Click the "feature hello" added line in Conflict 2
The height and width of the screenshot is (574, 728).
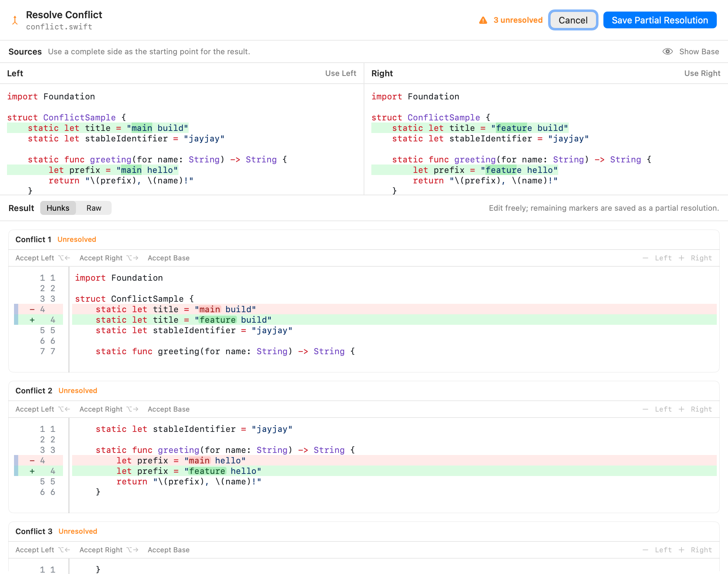(x=394, y=471)
